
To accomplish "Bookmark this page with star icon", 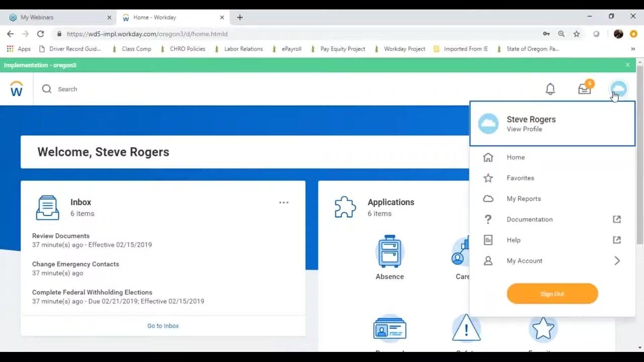I will click(x=577, y=34).
